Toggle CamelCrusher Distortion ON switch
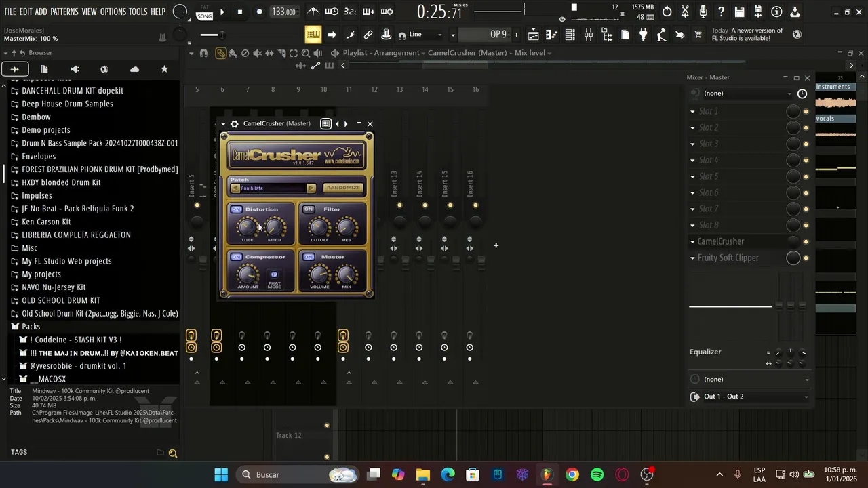This screenshot has height=488, width=868. coord(236,209)
